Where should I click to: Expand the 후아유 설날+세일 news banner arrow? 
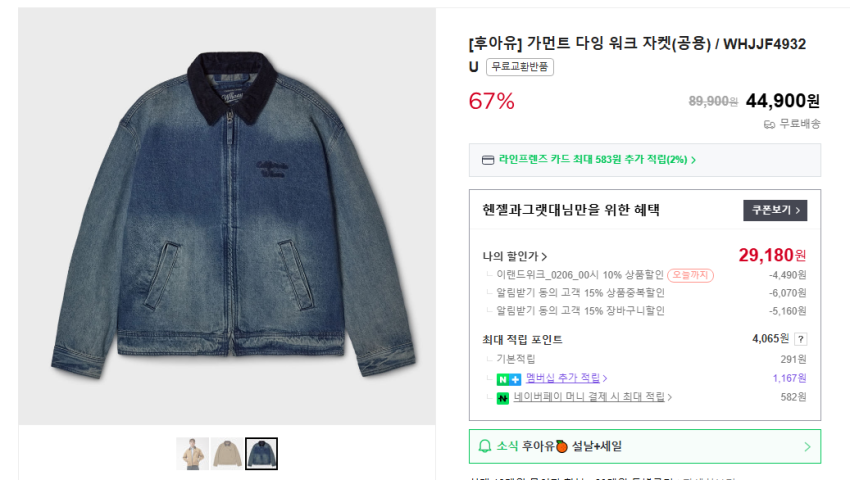[x=807, y=447]
